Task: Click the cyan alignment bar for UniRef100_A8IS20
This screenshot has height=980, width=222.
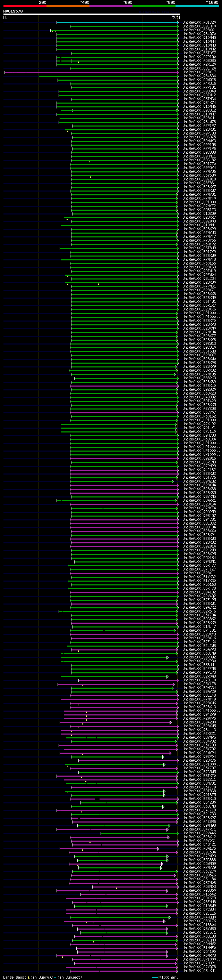Action: coord(118,23)
